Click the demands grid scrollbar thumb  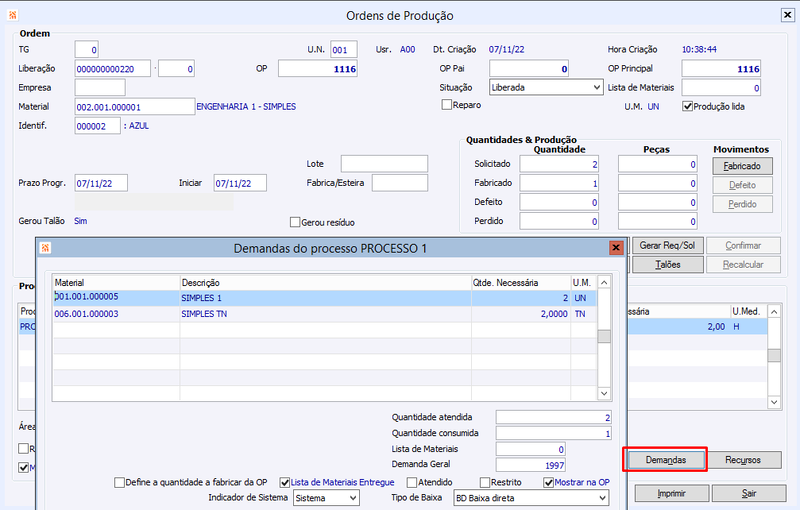coord(604,337)
